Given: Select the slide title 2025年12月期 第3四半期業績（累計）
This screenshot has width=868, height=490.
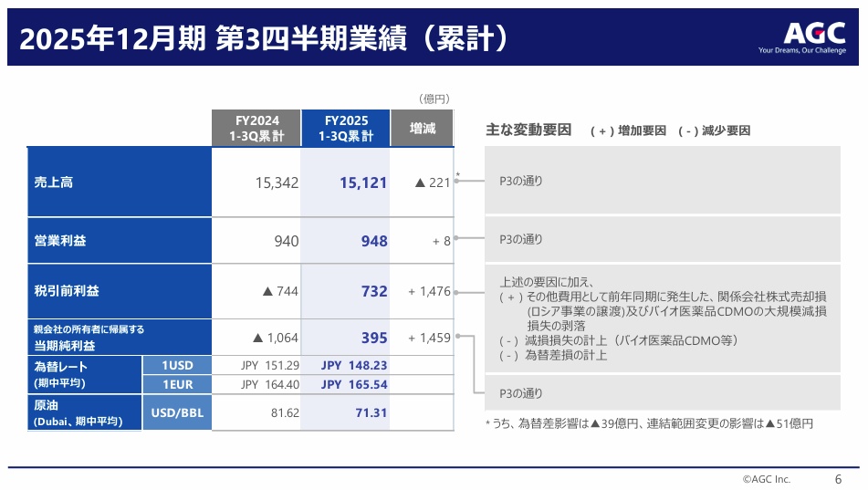Looking at the screenshot, I should click(x=264, y=38).
